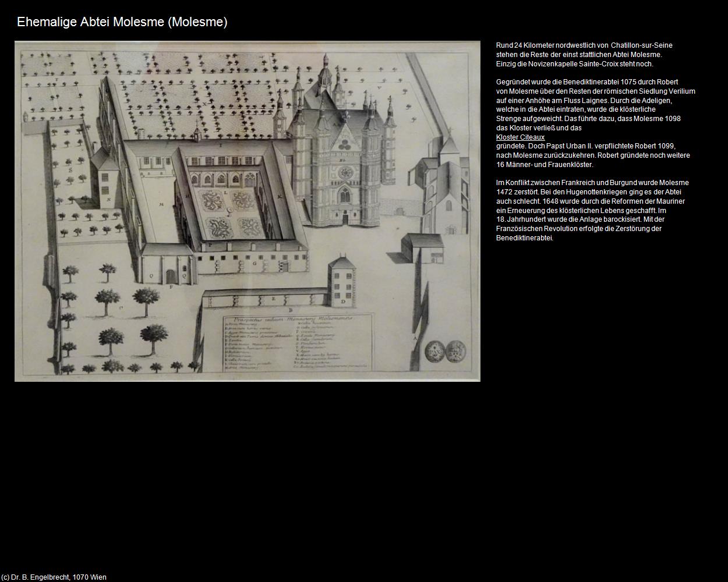Click the heading 'Ehemalige Abtei Molesme (Molesme)'
The width and height of the screenshot is (728, 582).
click(122, 22)
